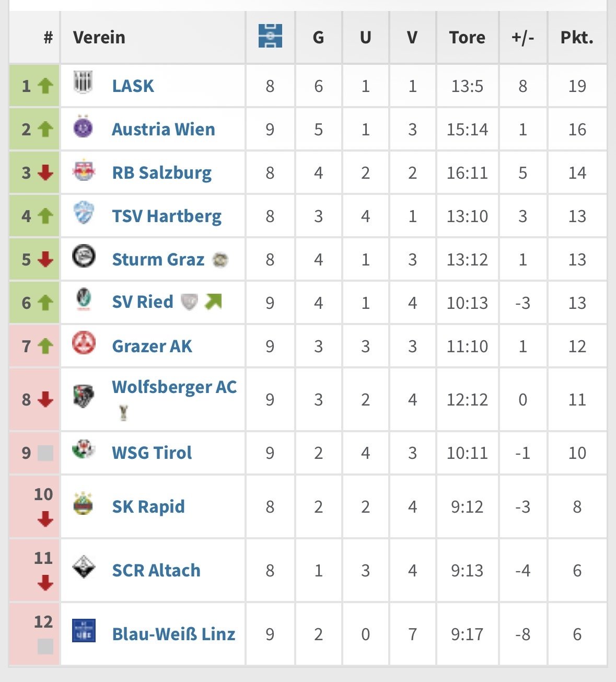Click the Austria Wien purple crest
This screenshot has height=682, width=616.
point(84,128)
